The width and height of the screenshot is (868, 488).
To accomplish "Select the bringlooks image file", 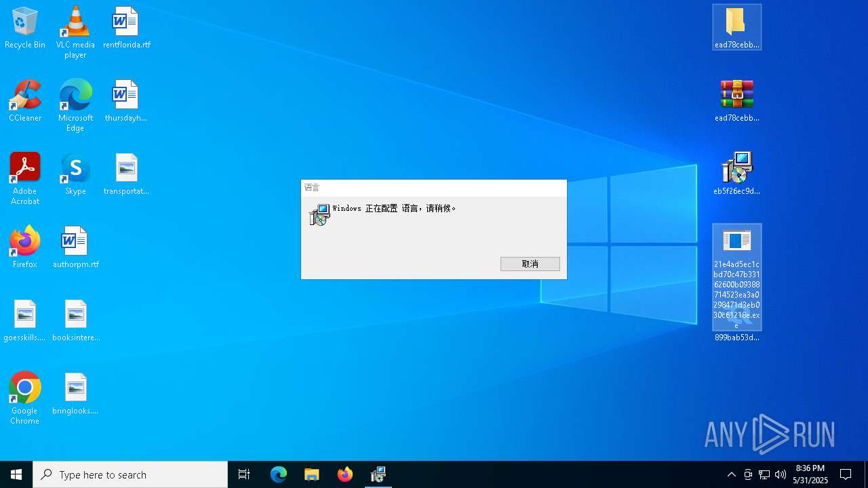I will pos(75,394).
